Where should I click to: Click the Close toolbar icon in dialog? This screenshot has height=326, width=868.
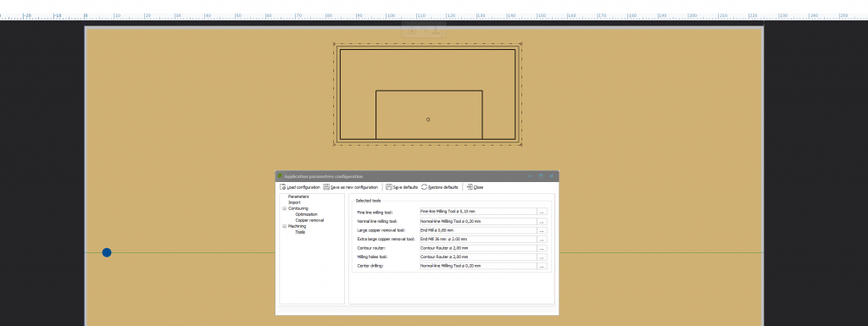470,187
